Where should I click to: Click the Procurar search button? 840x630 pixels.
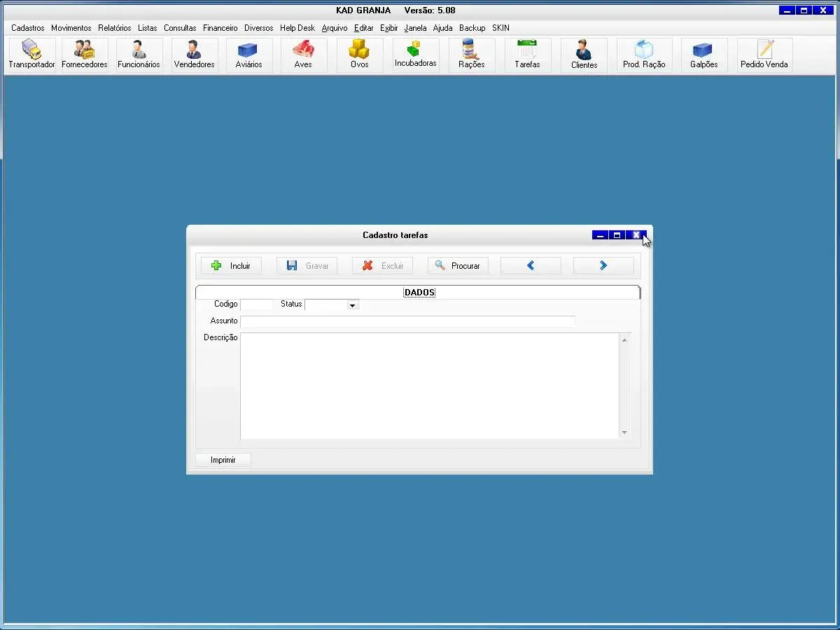coord(458,266)
